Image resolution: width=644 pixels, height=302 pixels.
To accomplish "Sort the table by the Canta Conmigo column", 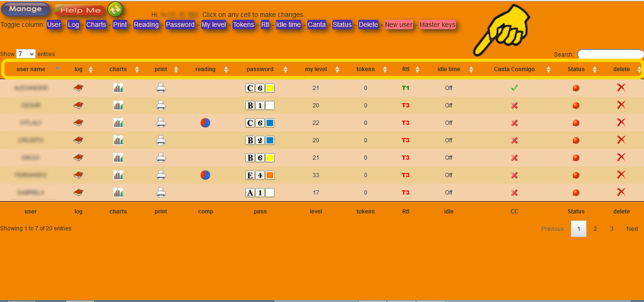I will point(514,69).
